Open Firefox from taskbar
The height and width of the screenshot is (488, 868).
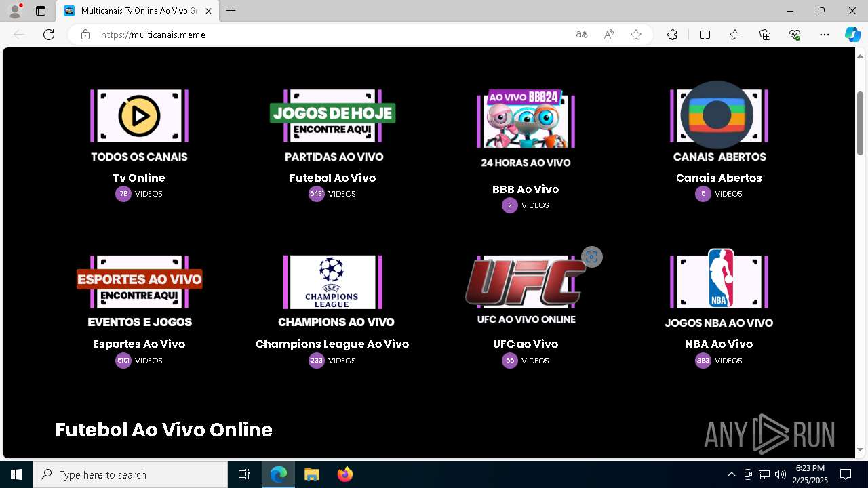coord(345,474)
